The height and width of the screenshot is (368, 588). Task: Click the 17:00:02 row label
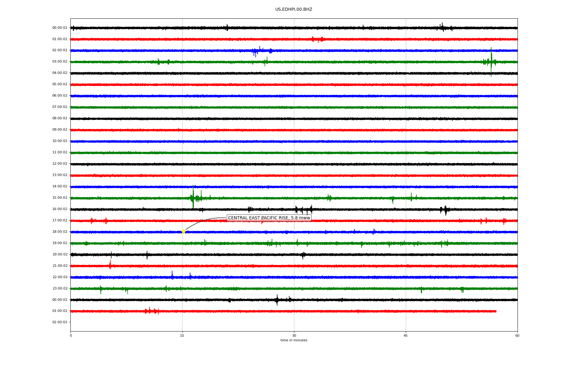[60, 220]
